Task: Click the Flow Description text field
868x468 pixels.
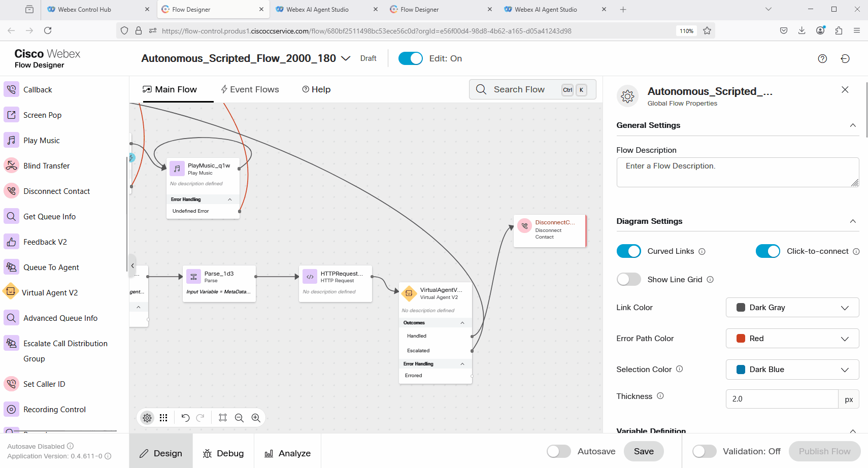Action: tap(737, 172)
